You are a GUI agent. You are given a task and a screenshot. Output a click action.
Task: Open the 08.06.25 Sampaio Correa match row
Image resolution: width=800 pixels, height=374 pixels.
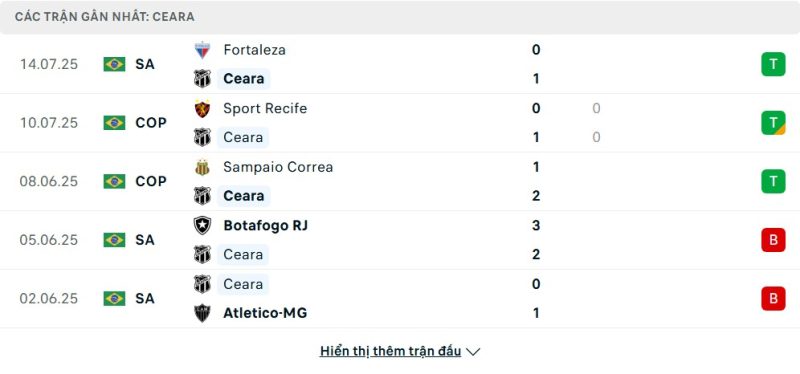[400, 182]
